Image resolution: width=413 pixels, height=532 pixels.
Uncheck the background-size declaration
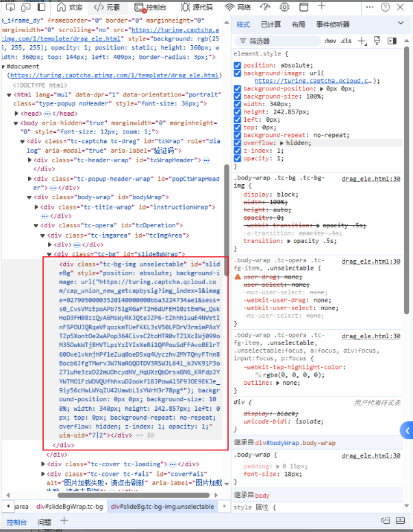click(238, 97)
